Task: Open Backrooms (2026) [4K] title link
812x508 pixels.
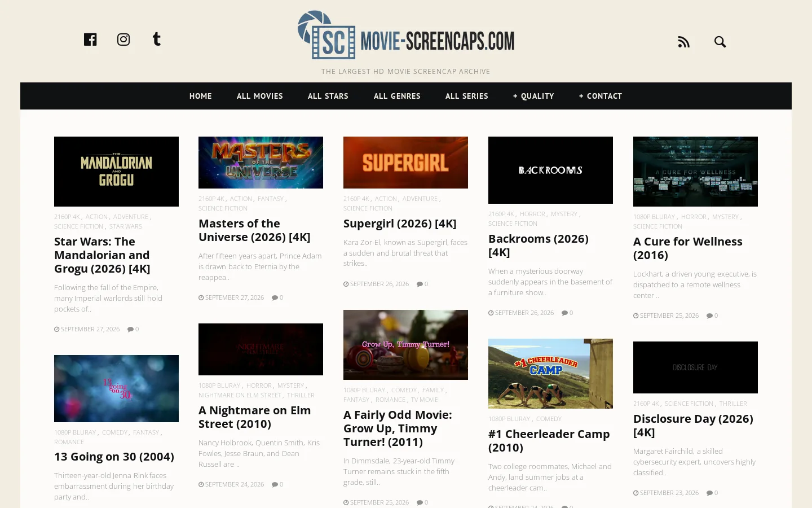Action: (539, 246)
